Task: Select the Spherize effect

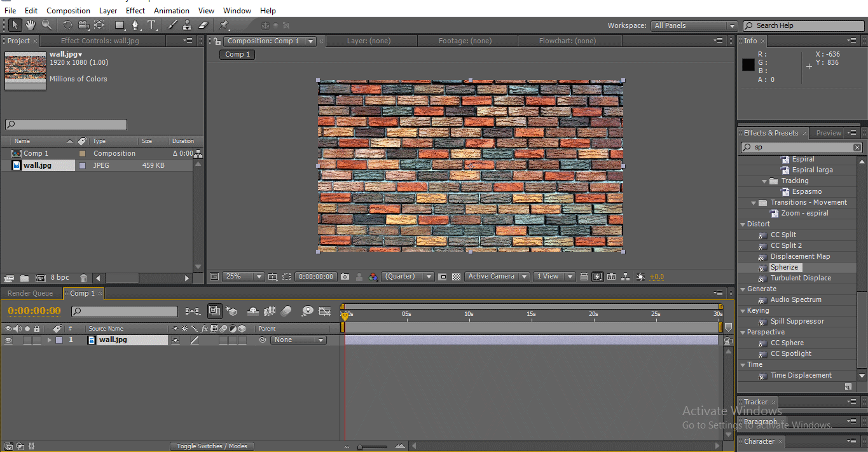Action: [784, 268]
